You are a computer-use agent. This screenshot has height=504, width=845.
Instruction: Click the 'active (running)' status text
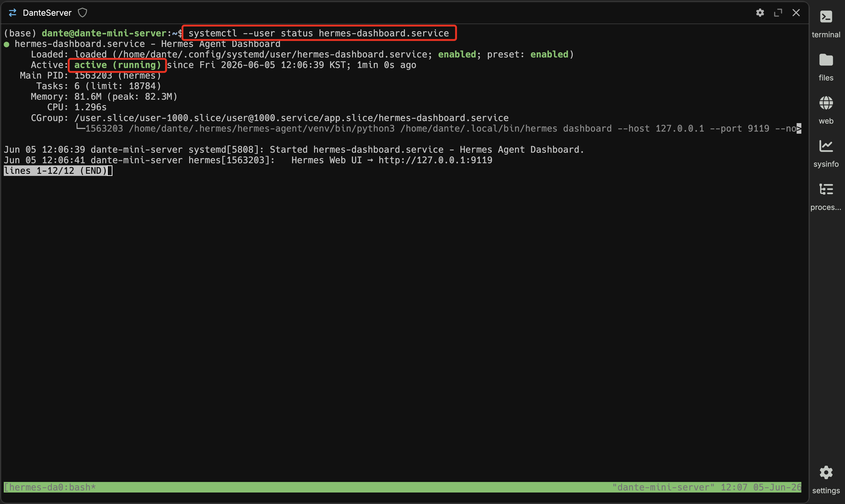coord(118,65)
